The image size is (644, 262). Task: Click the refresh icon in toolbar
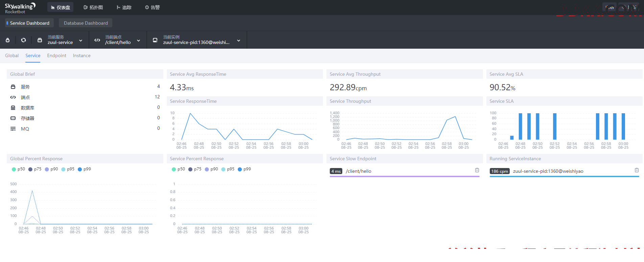[x=23, y=40]
